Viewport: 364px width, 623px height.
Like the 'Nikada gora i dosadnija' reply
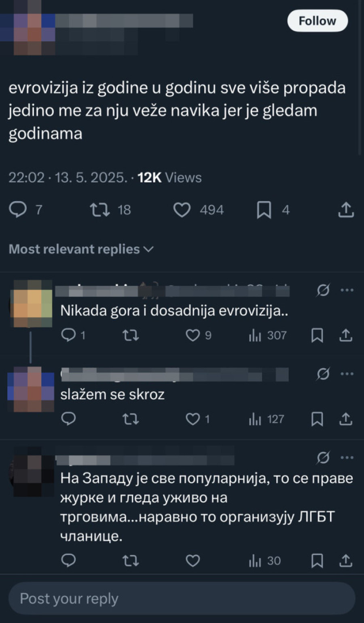pyautogui.click(x=198, y=335)
